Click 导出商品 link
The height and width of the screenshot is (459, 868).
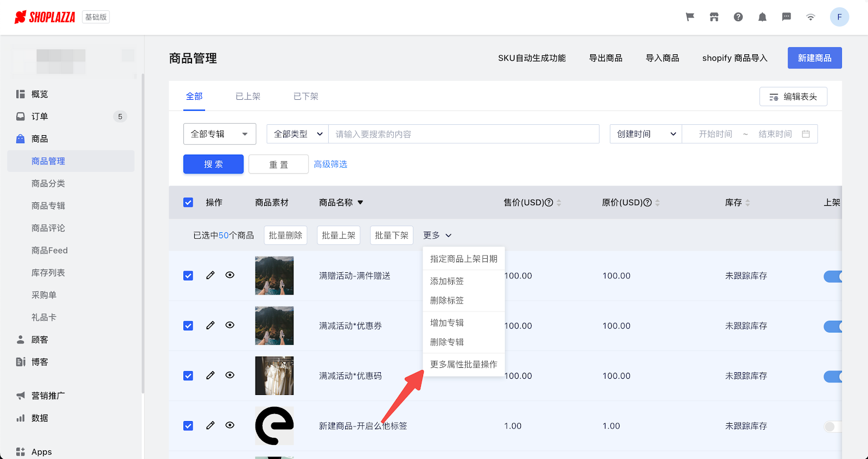[x=606, y=58]
